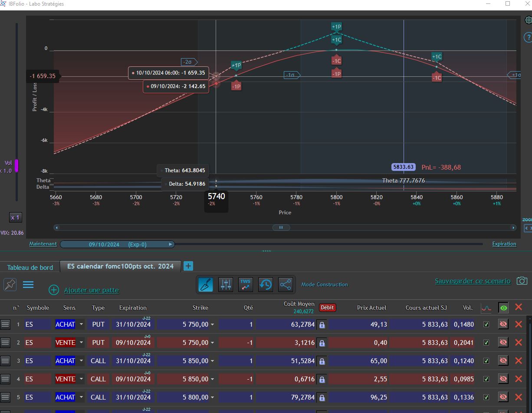The image size is (532, 413).
Task: Click the pin icon at left
Action: pyautogui.click(x=10, y=285)
